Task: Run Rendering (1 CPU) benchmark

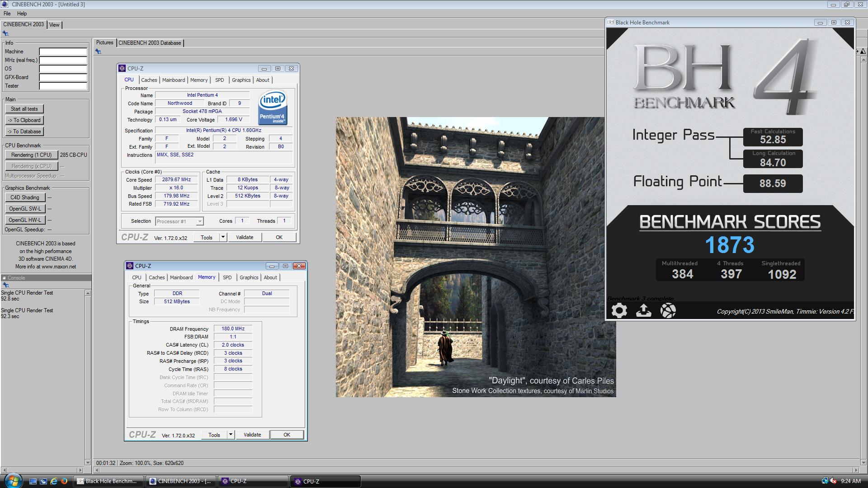Action: [32, 155]
